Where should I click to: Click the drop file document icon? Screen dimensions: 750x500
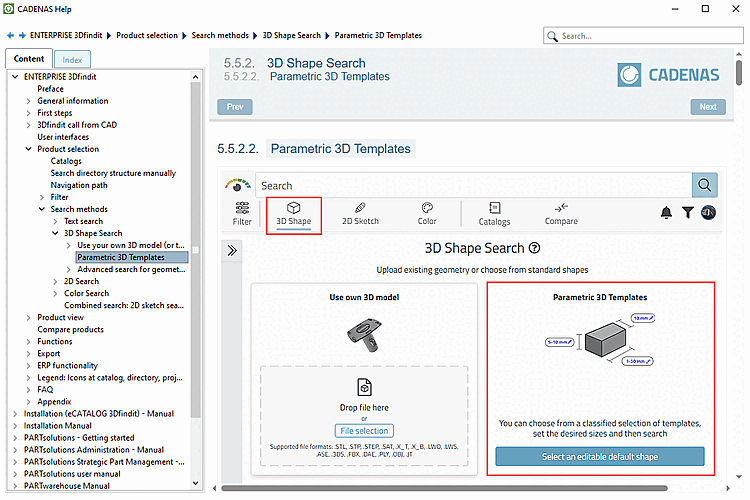[x=364, y=388]
